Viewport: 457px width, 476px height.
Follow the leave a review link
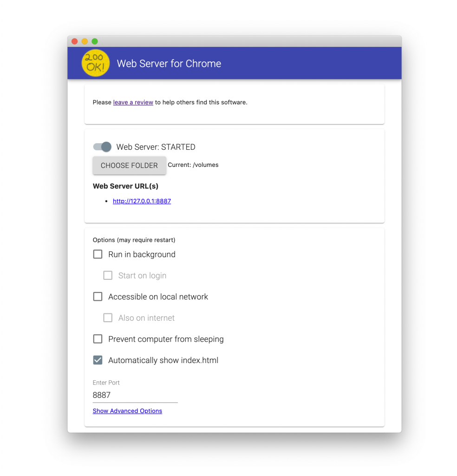[133, 102]
